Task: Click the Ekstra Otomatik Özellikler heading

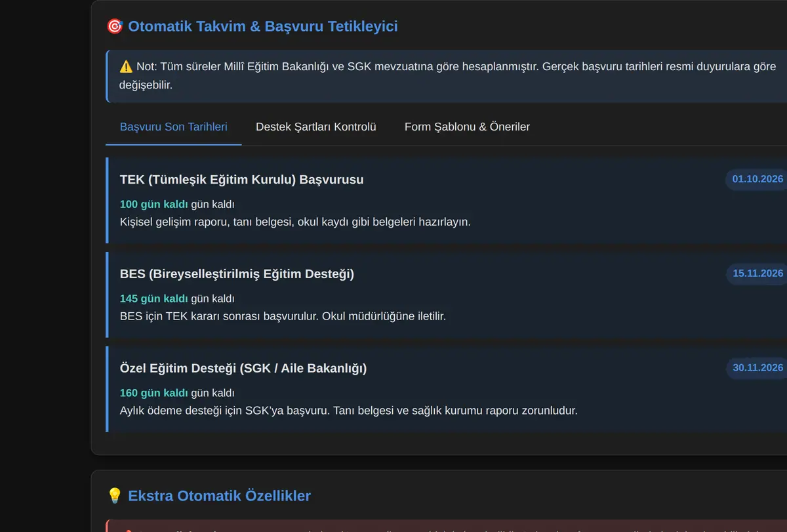Action: coord(219,495)
